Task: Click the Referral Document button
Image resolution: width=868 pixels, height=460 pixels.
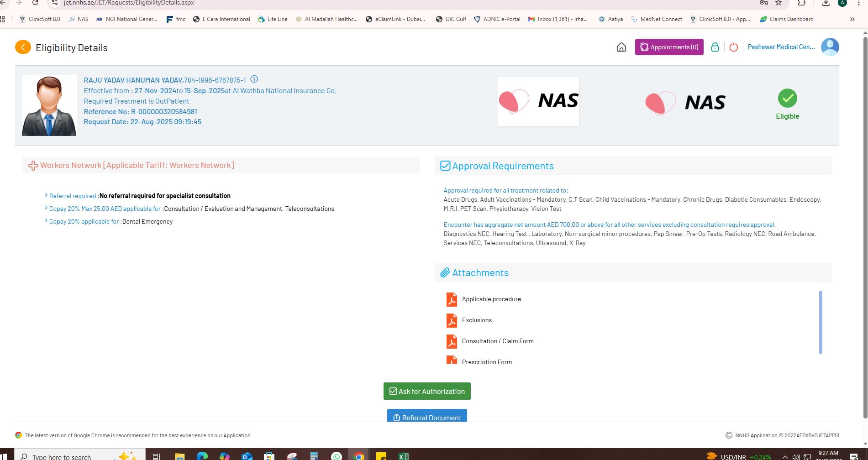Action: coord(427,417)
